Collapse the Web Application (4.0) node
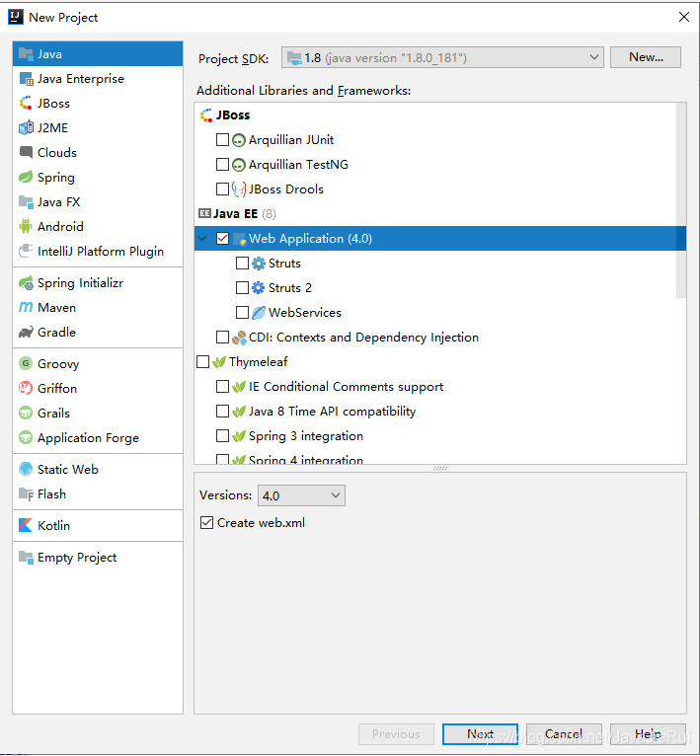 (202, 238)
